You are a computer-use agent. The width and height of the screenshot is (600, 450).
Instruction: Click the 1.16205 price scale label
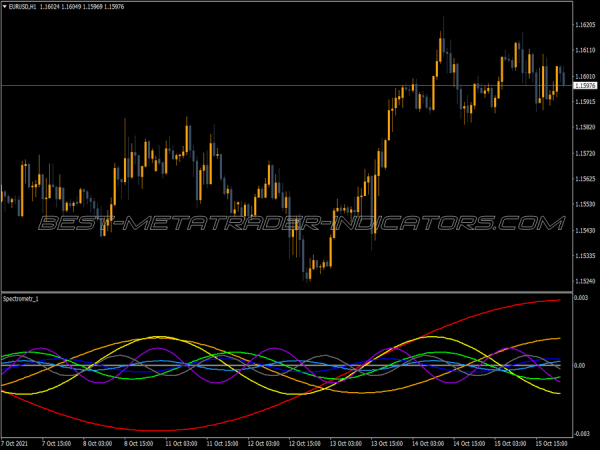[x=584, y=24]
